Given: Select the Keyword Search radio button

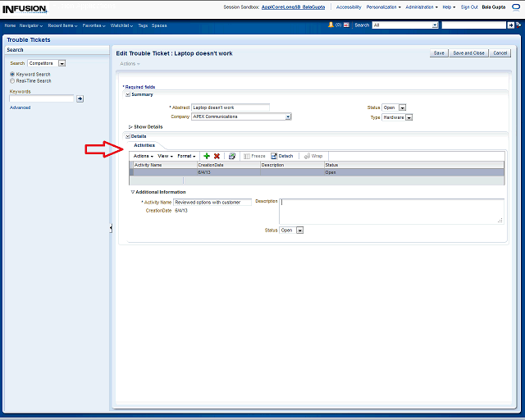Looking at the screenshot, I should click(x=11, y=75).
